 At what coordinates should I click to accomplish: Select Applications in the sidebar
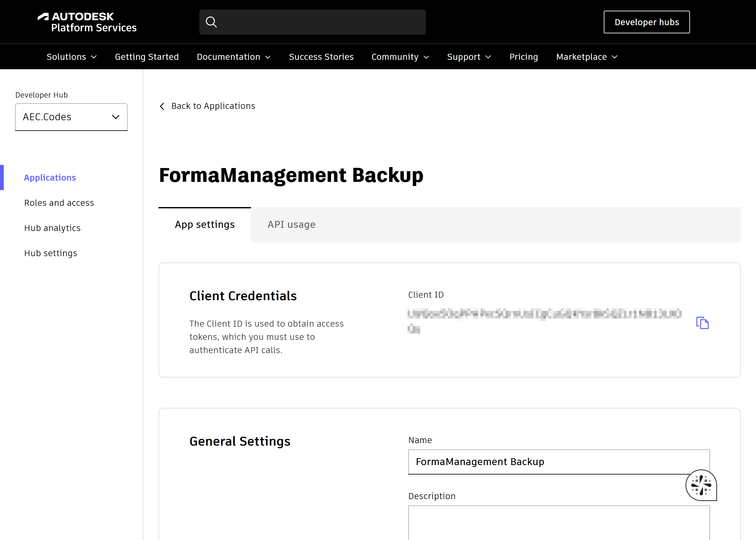pyautogui.click(x=50, y=177)
